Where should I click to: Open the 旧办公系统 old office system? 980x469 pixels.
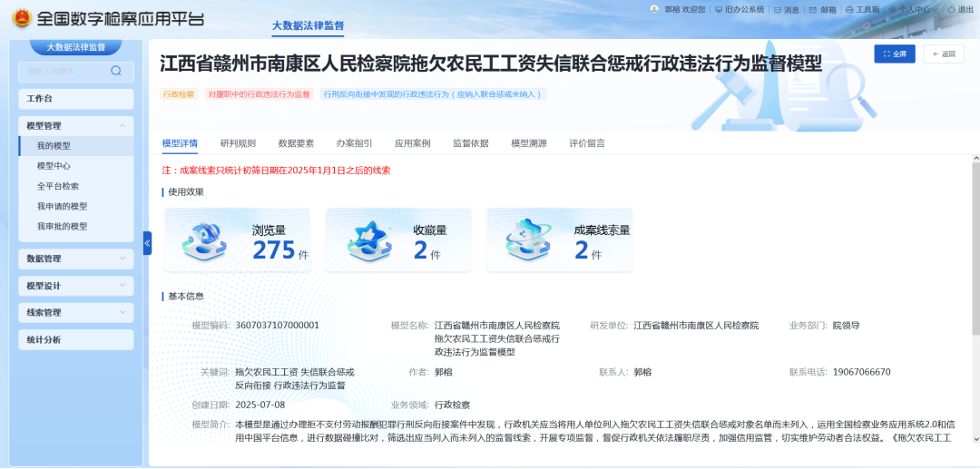[740, 10]
